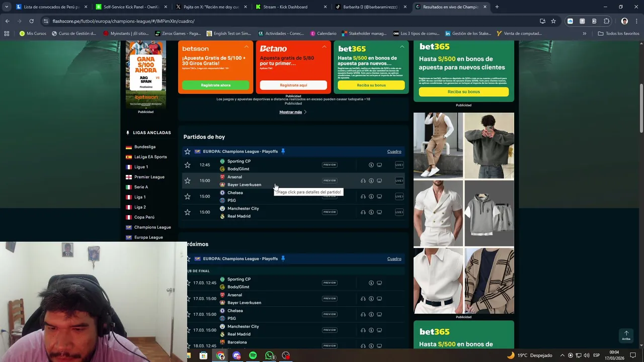The width and height of the screenshot is (644, 362).
Task: Click Regístrate aquí on the Betano ad
Action: tap(293, 85)
